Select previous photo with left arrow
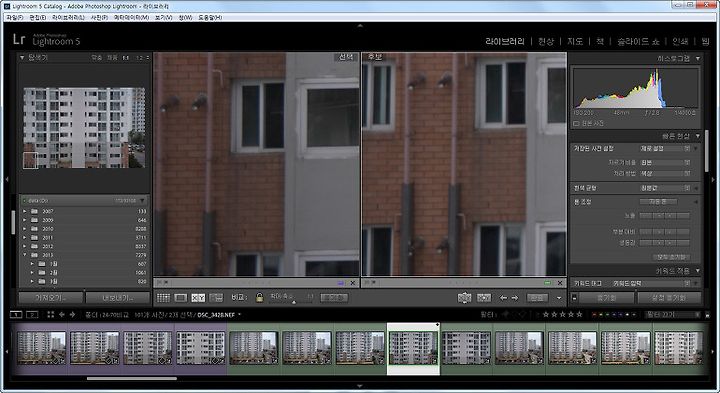The width and height of the screenshot is (720, 393). click(x=503, y=298)
